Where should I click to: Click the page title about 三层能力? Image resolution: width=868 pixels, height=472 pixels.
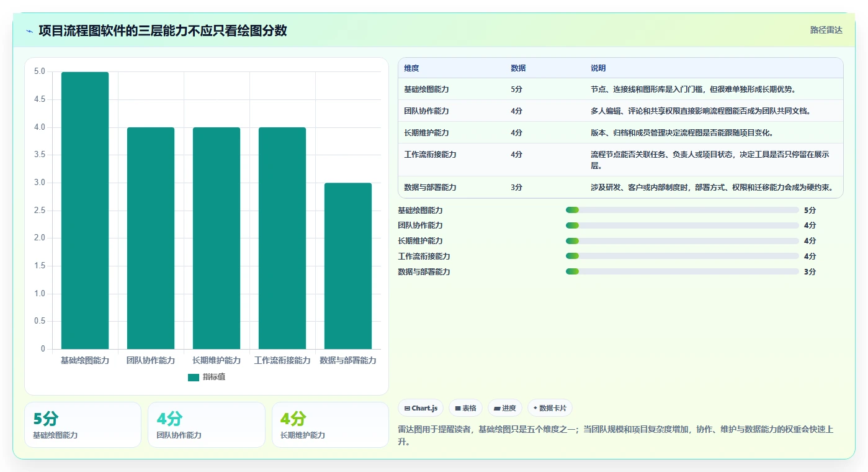163,30
